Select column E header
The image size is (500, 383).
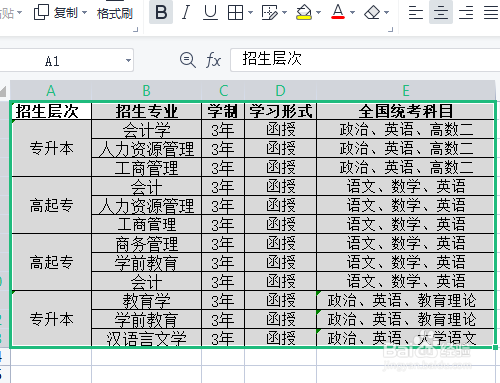coord(406,90)
